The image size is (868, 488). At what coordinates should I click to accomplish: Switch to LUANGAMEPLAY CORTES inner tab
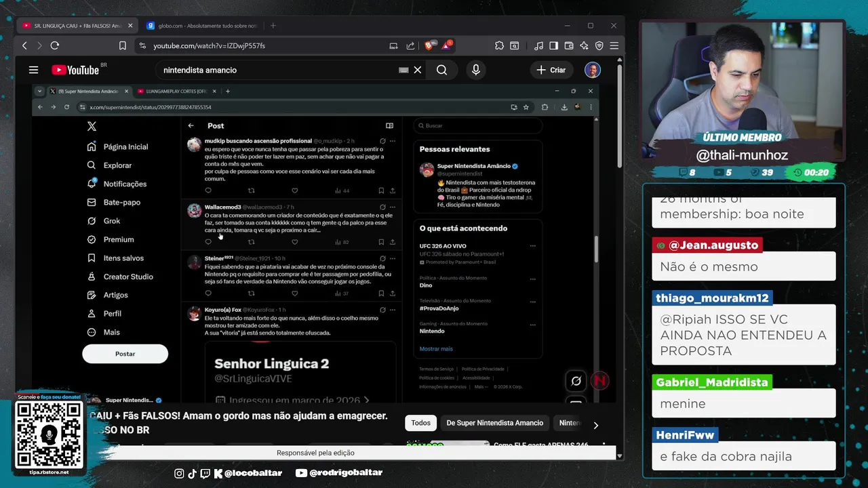(x=176, y=91)
